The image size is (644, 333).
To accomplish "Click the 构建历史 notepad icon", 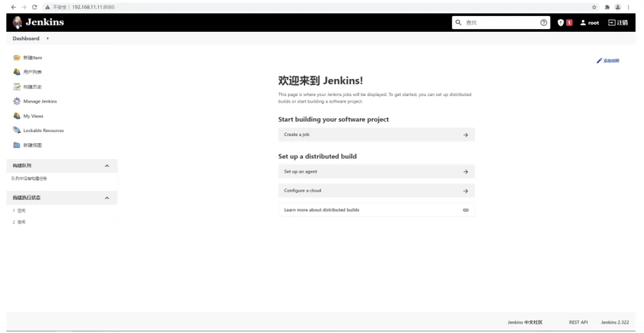I will tap(16, 87).
